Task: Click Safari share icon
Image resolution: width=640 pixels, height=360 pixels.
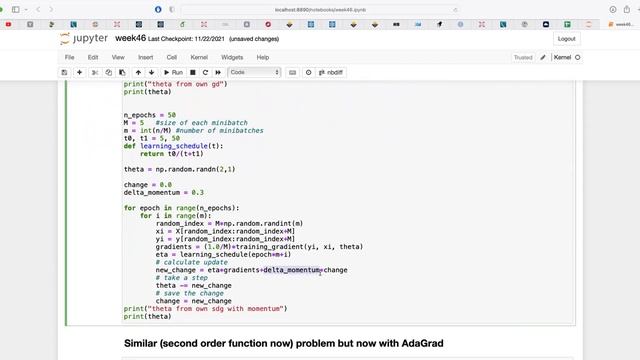Action: [x=627, y=9]
